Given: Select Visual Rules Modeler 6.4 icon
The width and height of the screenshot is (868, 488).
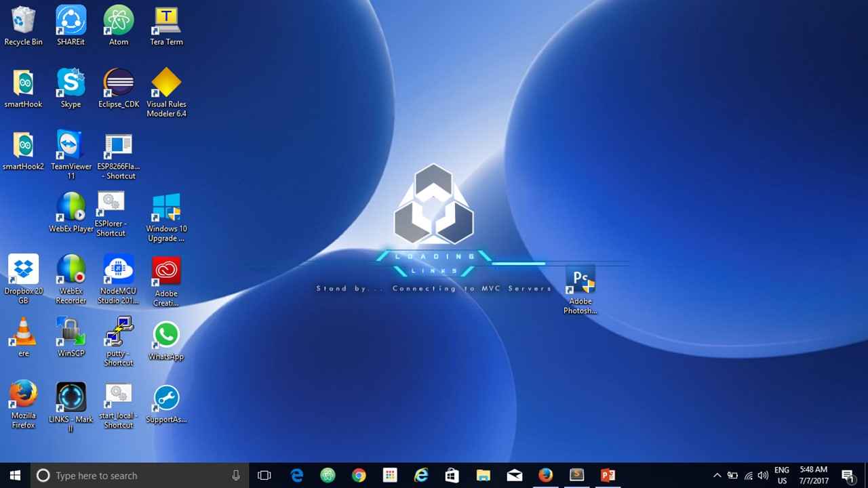Looking at the screenshot, I should tap(166, 93).
